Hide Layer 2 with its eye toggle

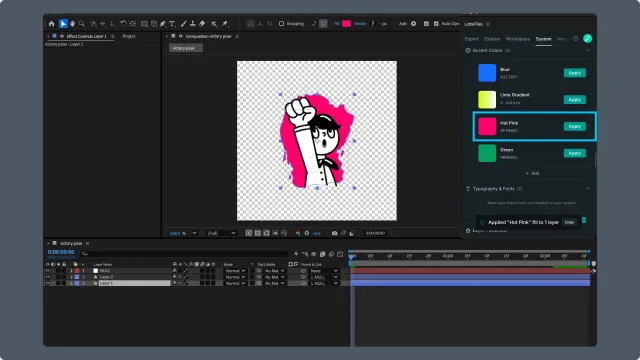(x=47, y=277)
